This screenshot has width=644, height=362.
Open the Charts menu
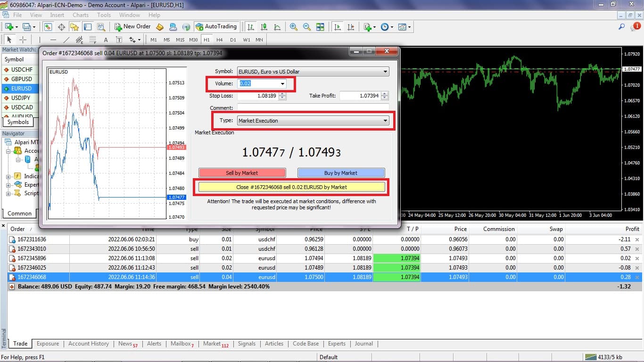pos(81,15)
